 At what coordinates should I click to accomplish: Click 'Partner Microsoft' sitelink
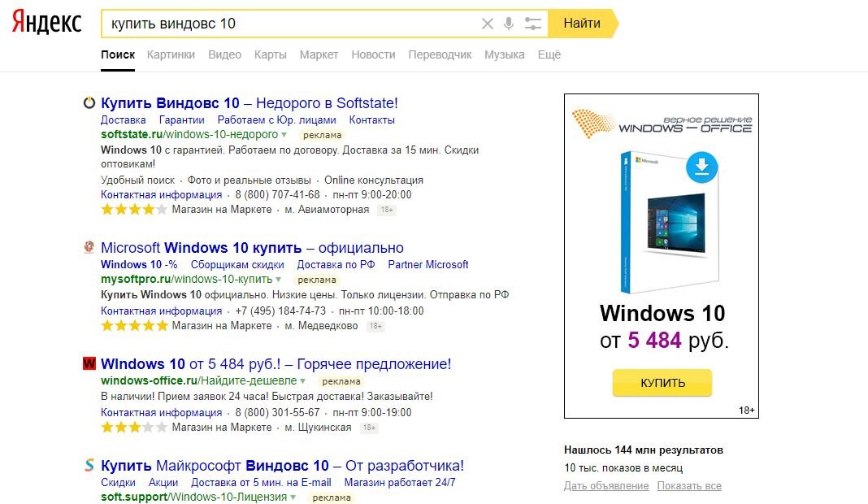tap(428, 264)
